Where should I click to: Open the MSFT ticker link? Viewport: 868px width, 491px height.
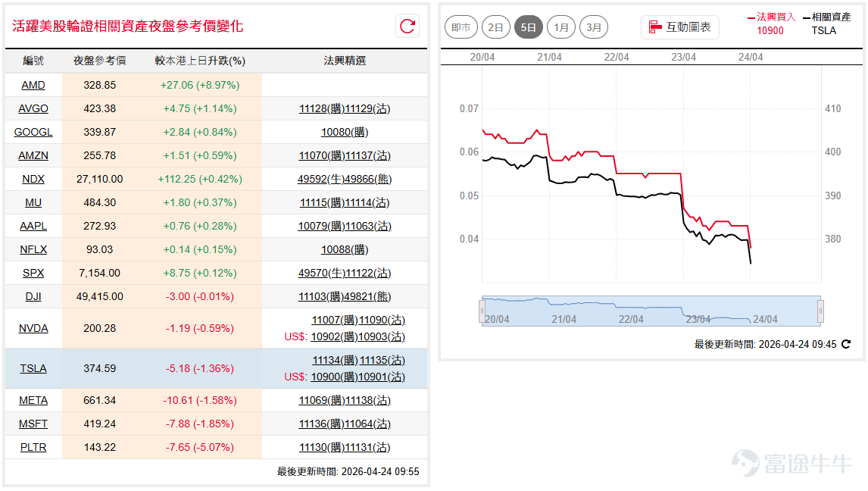click(x=33, y=424)
